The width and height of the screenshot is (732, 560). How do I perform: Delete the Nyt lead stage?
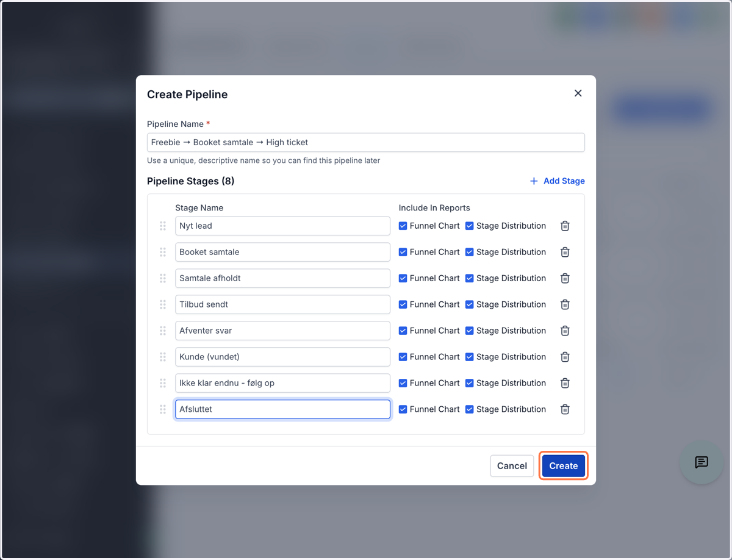tap(565, 226)
